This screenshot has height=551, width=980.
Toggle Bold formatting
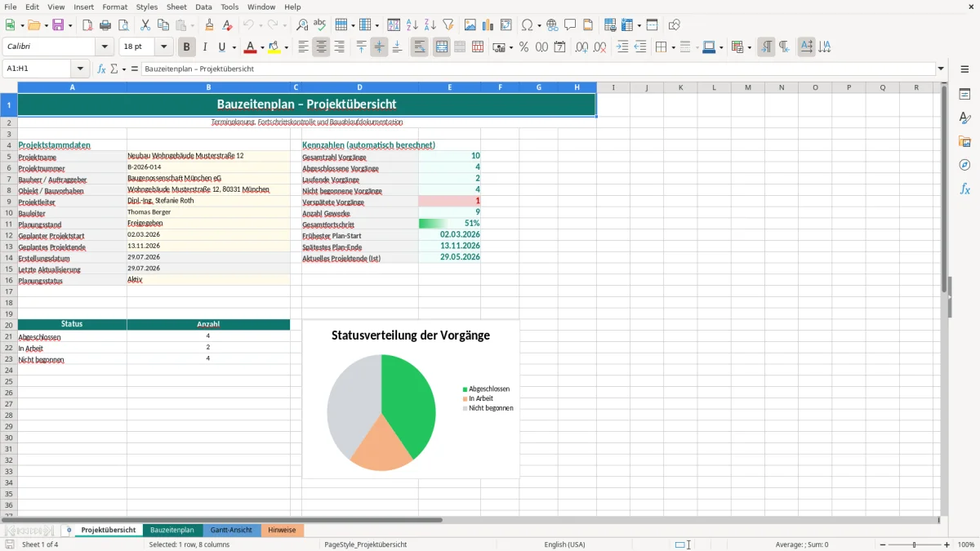click(187, 47)
